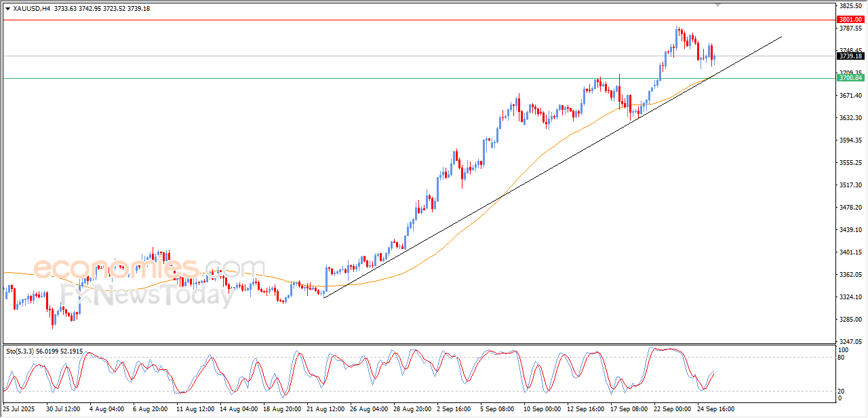Click the 3825.50 price axis label

850,6
